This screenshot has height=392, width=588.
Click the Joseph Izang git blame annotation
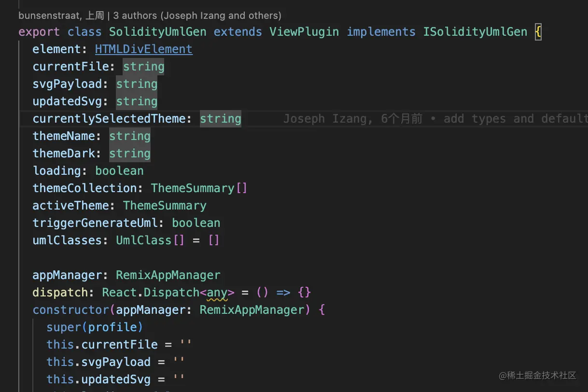click(434, 119)
